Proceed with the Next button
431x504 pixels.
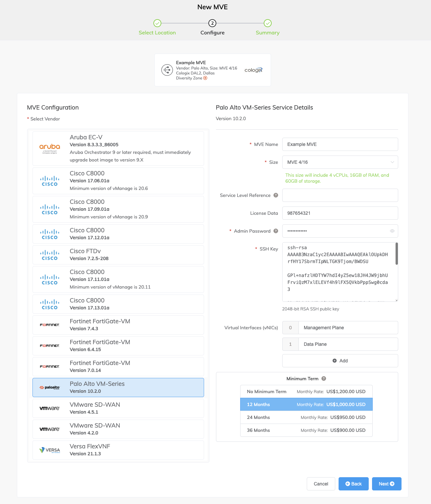(387, 484)
